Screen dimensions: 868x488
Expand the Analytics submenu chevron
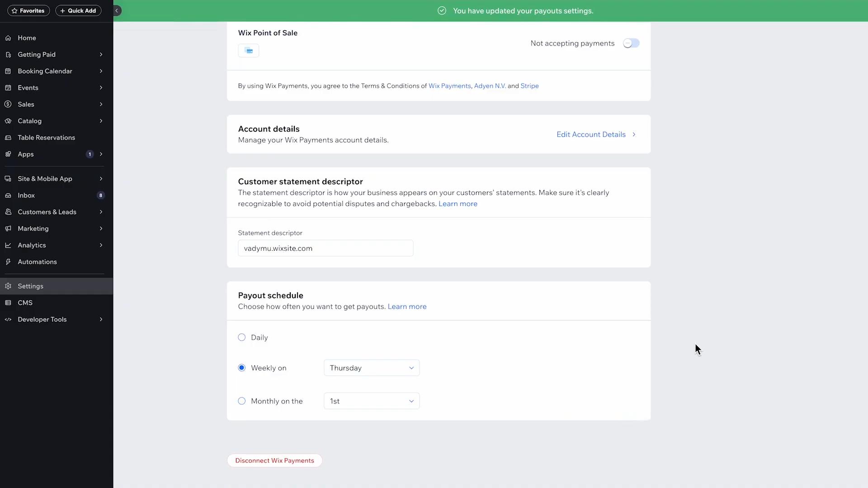tap(101, 245)
